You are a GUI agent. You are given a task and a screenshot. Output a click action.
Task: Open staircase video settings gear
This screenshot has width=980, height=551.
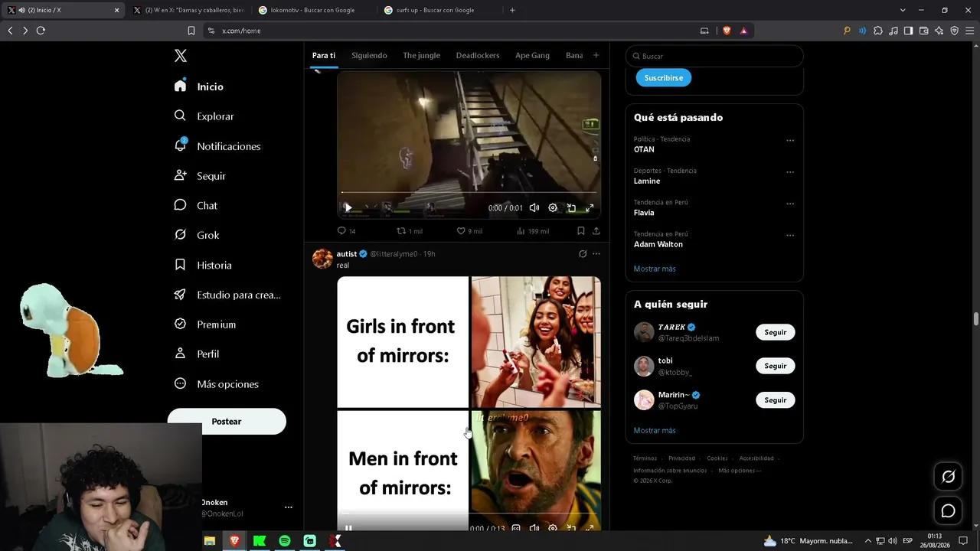tap(553, 207)
